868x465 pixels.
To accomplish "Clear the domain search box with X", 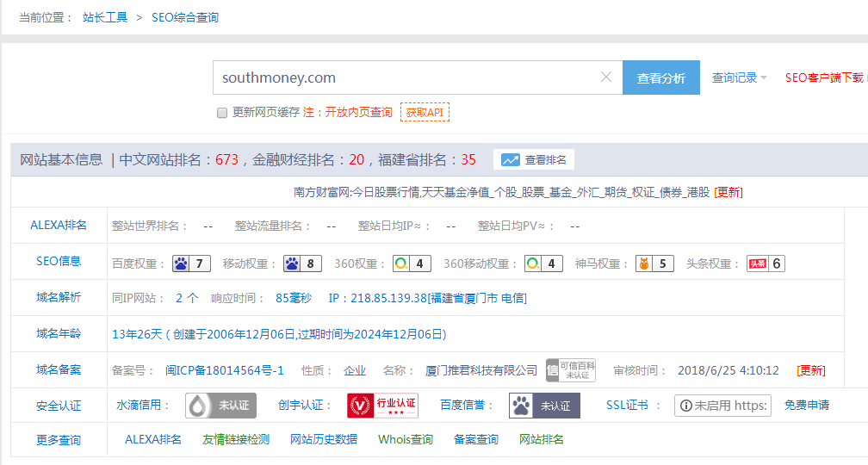I will [x=606, y=77].
